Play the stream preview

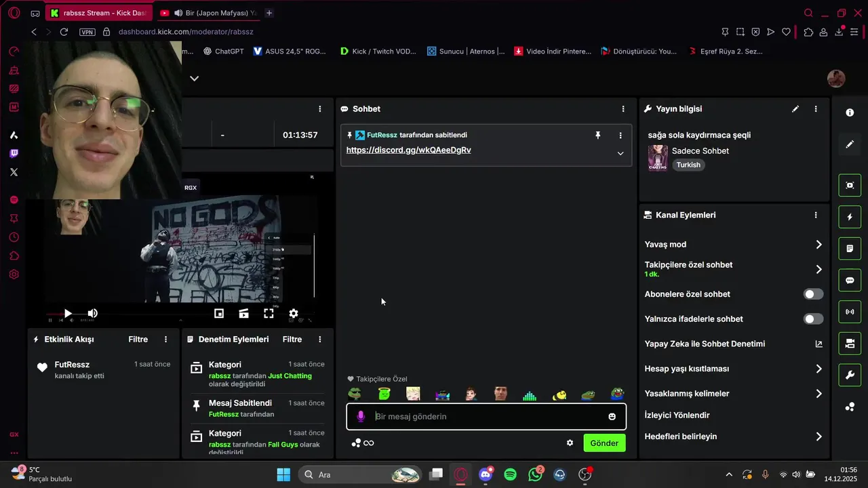point(68,313)
